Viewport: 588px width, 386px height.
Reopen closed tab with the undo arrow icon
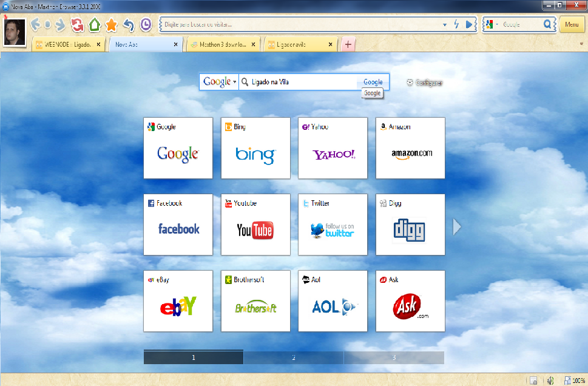(129, 25)
